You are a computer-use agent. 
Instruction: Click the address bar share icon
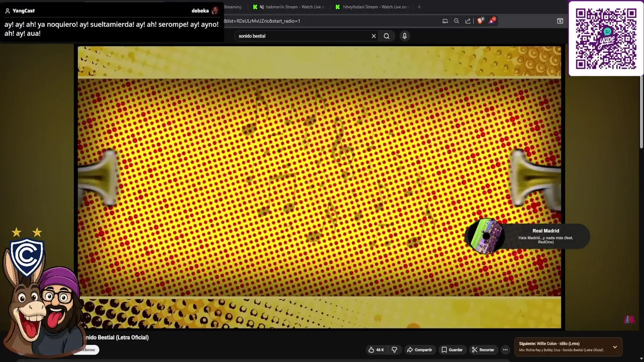[x=468, y=21]
